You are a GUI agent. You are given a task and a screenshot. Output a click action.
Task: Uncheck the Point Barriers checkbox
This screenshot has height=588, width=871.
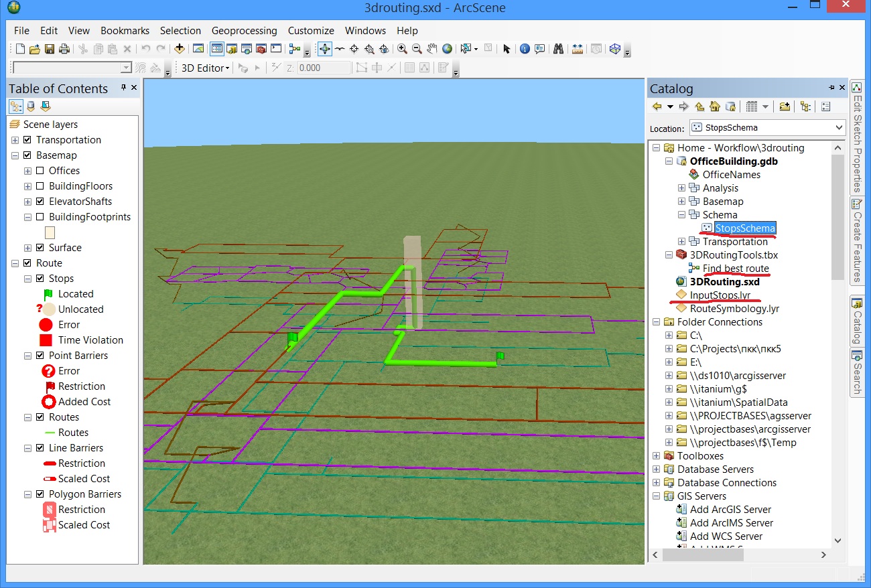(40, 356)
